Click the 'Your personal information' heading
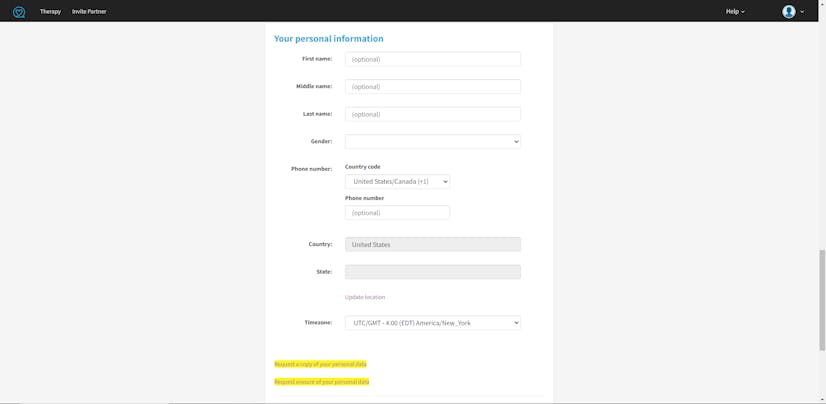 pos(329,38)
